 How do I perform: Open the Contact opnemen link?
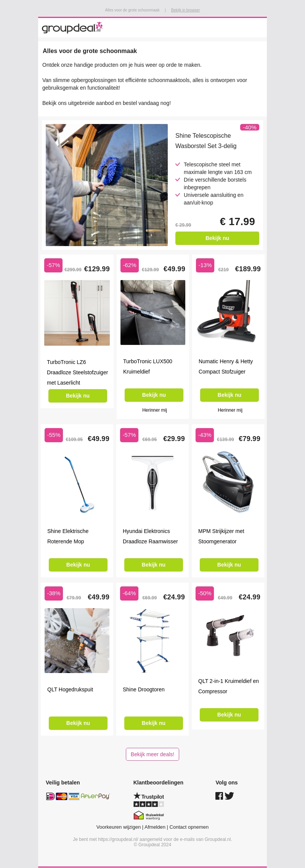[x=189, y=827]
